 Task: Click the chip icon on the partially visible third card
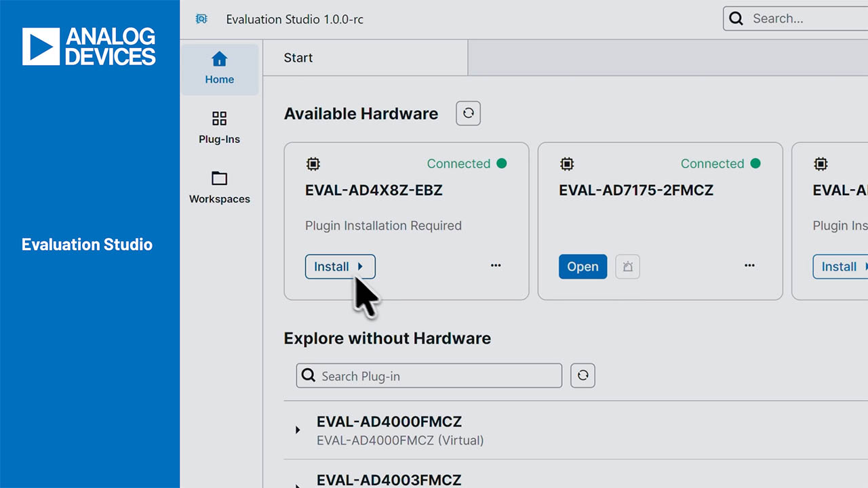(820, 163)
